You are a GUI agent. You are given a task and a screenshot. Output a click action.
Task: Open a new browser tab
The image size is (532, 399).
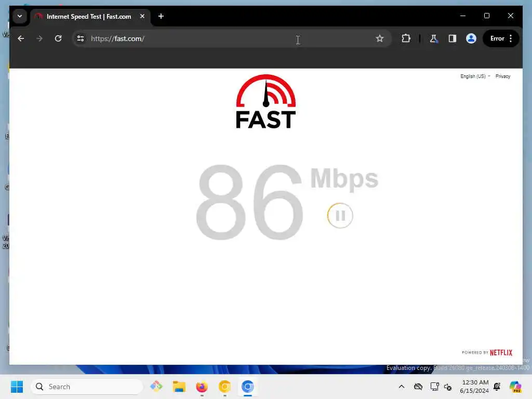point(161,16)
